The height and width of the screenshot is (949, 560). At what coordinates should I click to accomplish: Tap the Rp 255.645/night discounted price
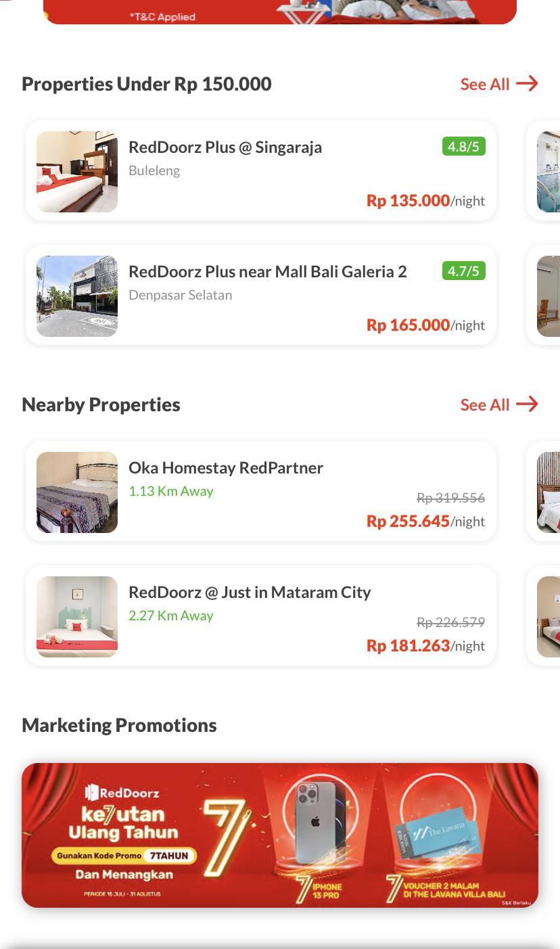[425, 521]
